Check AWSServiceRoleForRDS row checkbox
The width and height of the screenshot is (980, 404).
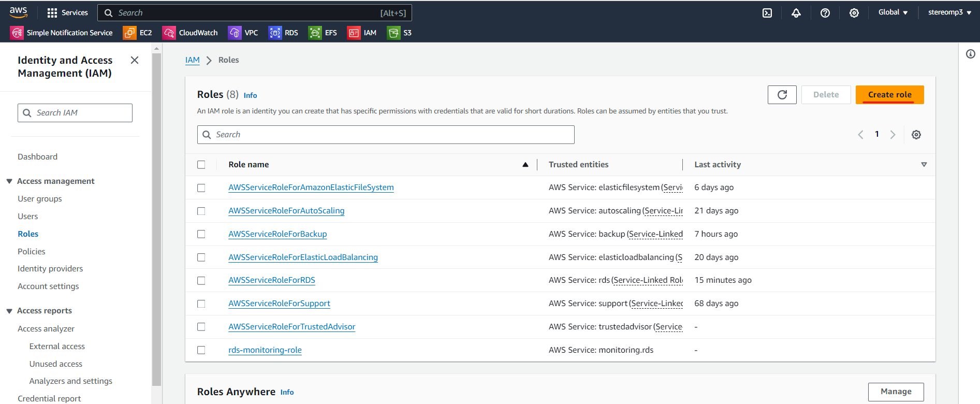pyautogui.click(x=201, y=280)
